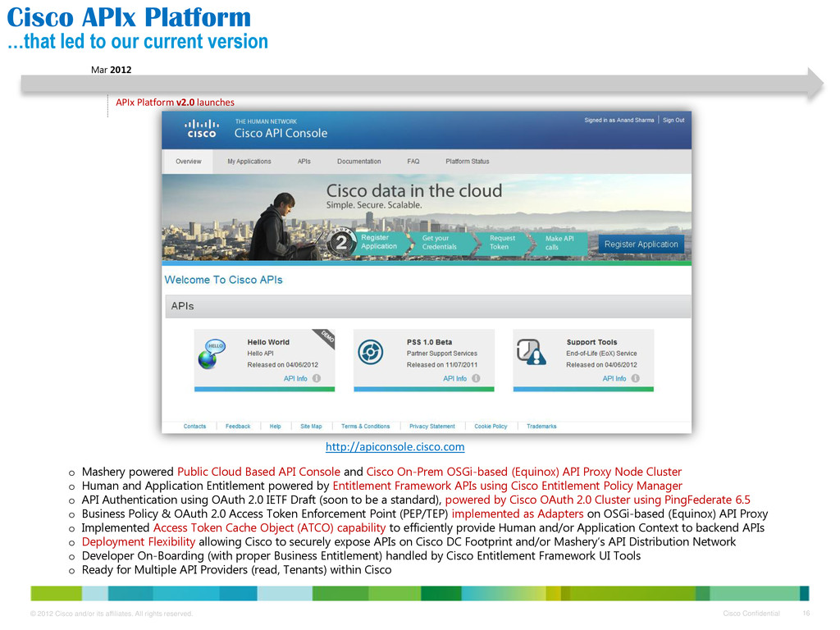Screen dimensions: 840x630
Task: Click the Welcome To Cisco APIs heading
Action: (x=223, y=280)
